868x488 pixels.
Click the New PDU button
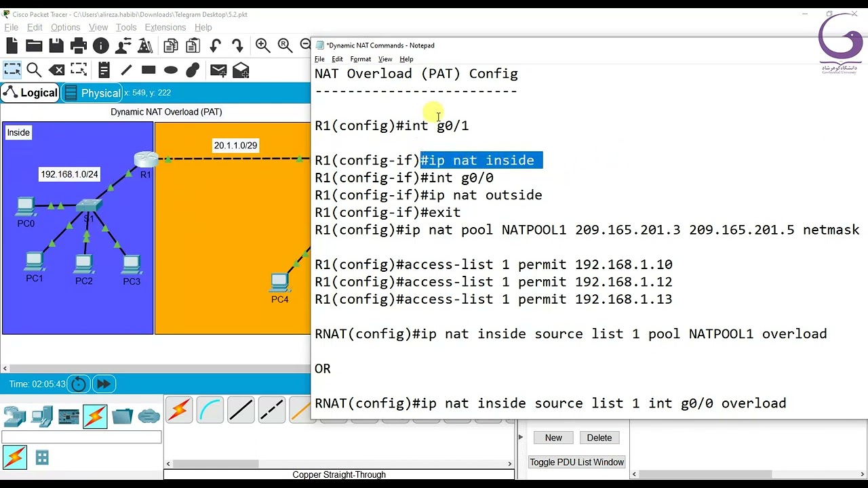[553, 438]
